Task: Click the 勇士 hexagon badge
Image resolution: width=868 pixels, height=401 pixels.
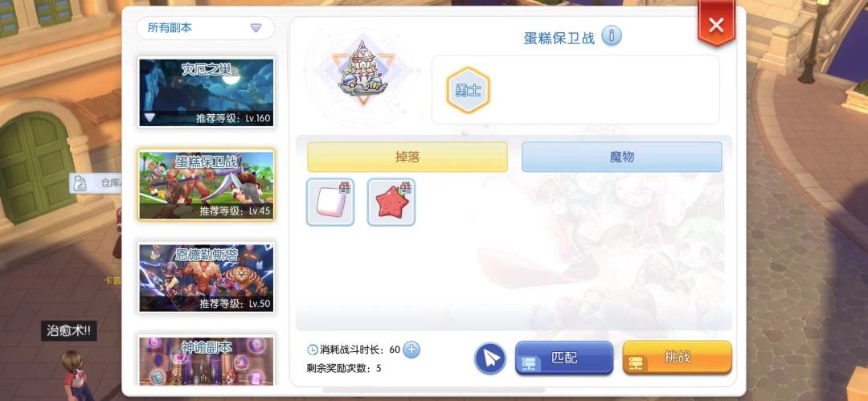Action: click(x=469, y=90)
